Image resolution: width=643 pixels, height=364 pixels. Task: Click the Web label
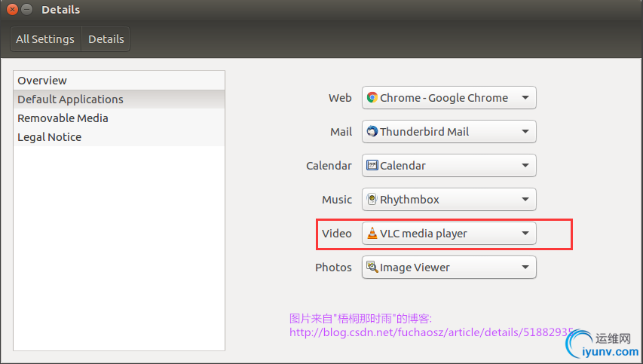(340, 98)
